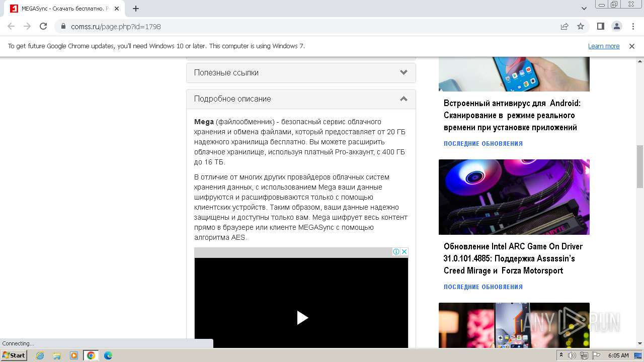This screenshot has height=362, width=644.
Task: Click the browser back arrow
Action: click(x=11, y=27)
